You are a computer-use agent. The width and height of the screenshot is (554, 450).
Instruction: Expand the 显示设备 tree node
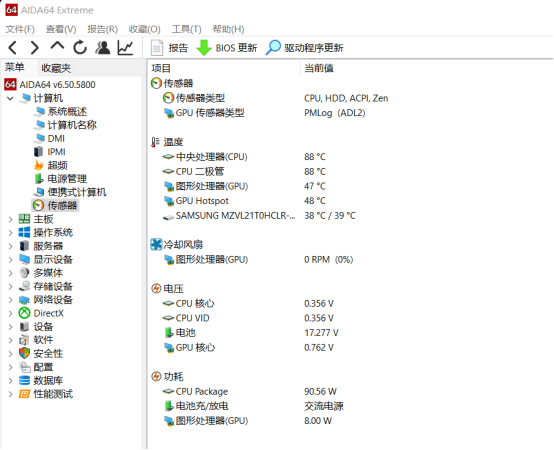click(11, 260)
